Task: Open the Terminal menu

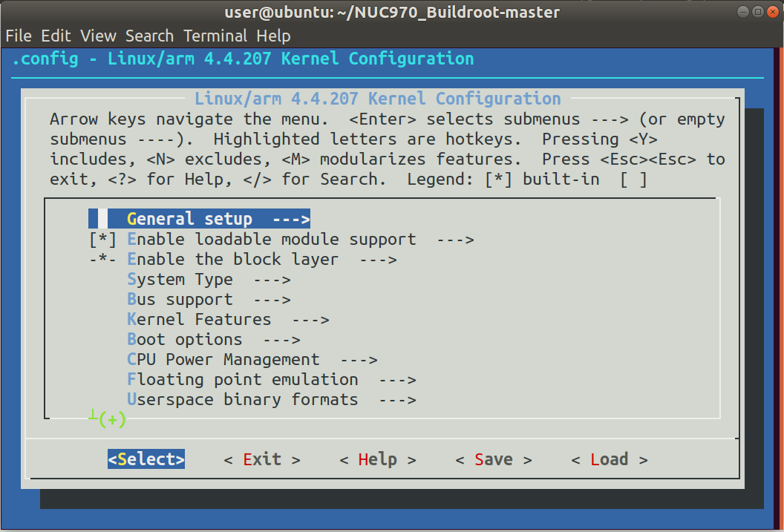Action: tap(215, 35)
